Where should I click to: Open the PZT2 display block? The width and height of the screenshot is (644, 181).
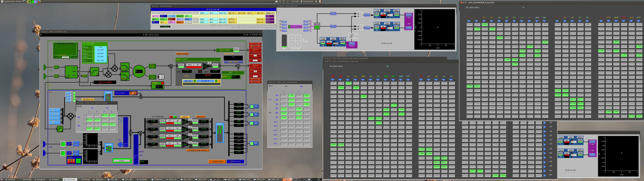pos(255,66)
